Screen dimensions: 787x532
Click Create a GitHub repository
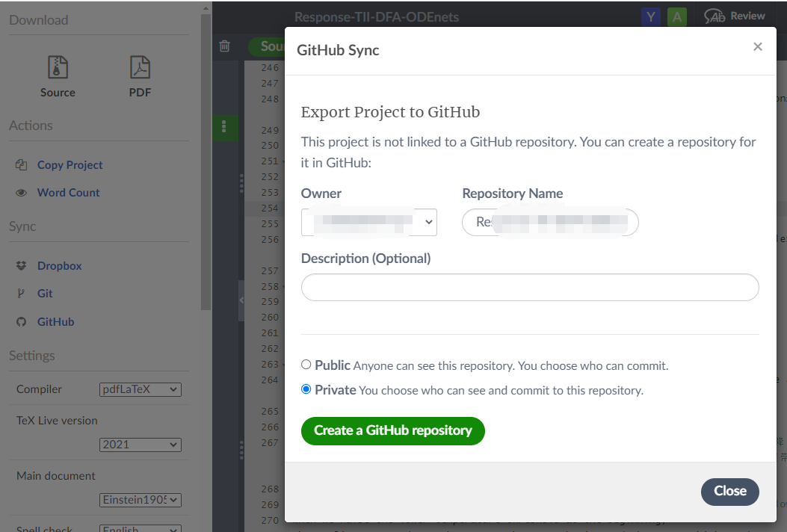[392, 430]
